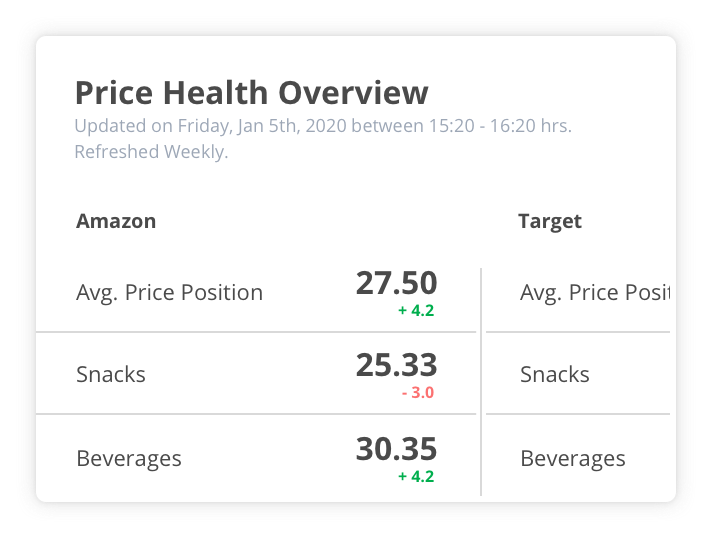The image size is (712, 538).
Task: Select the Amazon column header
Action: pyautogui.click(x=116, y=221)
